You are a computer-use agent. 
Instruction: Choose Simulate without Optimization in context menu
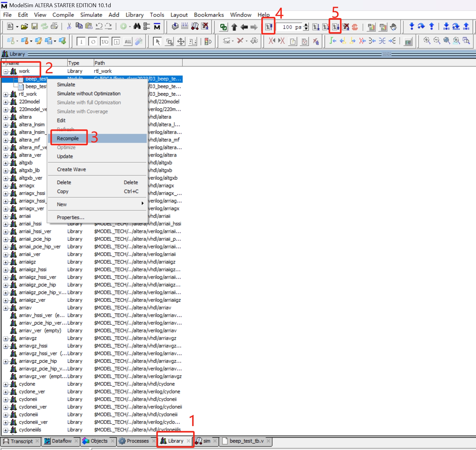tap(98, 94)
